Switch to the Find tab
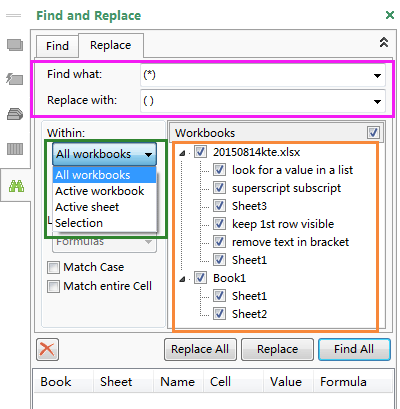Image resolution: width=400 pixels, height=409 pixels. click(x=57, y=46)
